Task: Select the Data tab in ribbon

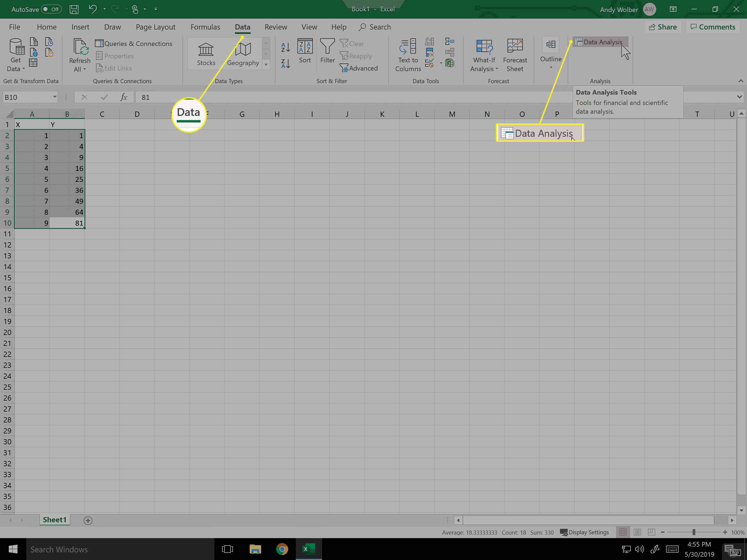Action: (242, 27)
